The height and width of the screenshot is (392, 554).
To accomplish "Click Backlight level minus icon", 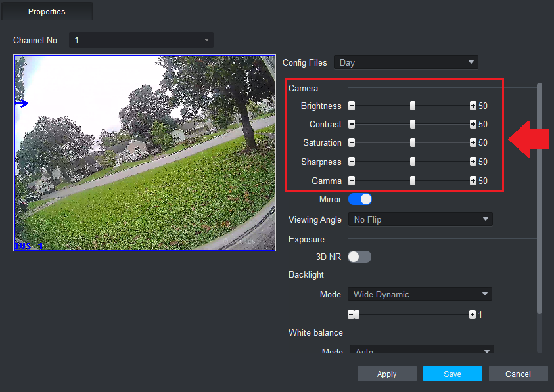I will [x=352, y=315].
